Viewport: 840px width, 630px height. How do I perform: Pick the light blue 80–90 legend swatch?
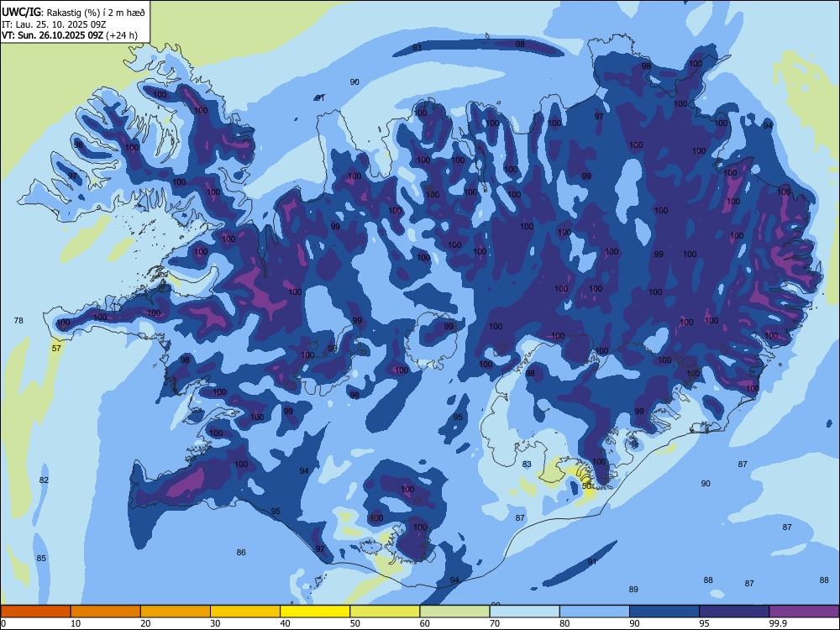tap(595, 612)
